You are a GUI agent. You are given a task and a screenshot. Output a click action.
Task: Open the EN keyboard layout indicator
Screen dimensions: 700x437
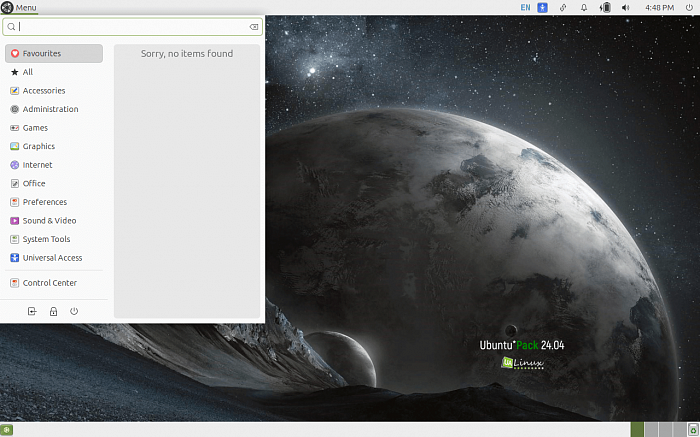tap(525, 8)
